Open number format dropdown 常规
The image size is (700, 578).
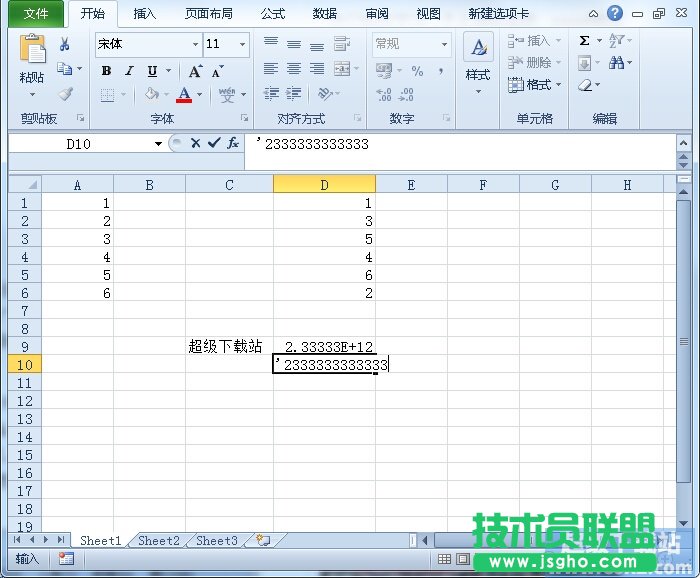pos(444,44)
